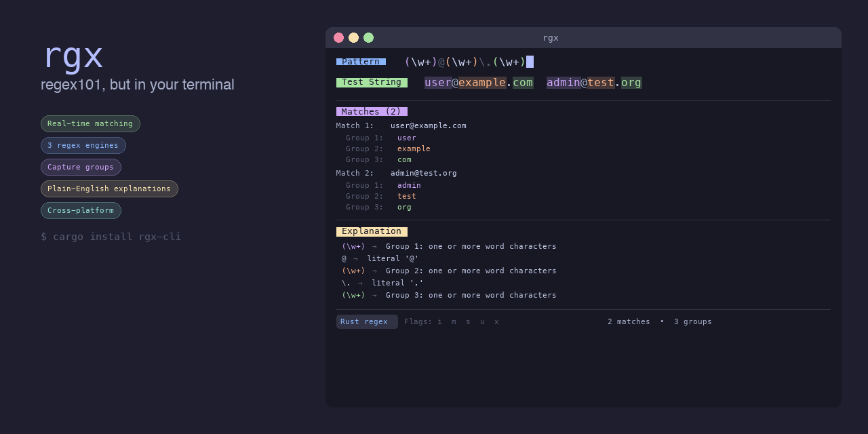Select user@example.com in test string
868x434 pixels.
click(479, 83)
